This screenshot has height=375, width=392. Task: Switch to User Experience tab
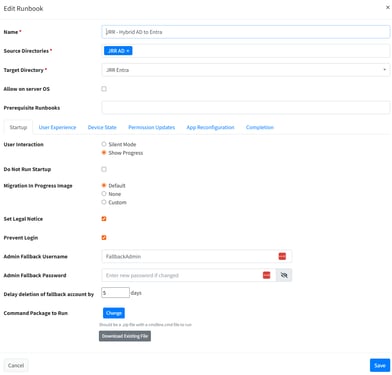[x=57, y=127]
